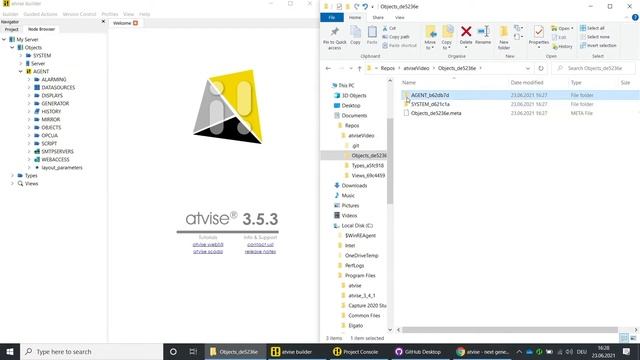Expand the SYSTEM node in Navigator
640x360 pixels.
pyautogui.click(x=20, y=56)
